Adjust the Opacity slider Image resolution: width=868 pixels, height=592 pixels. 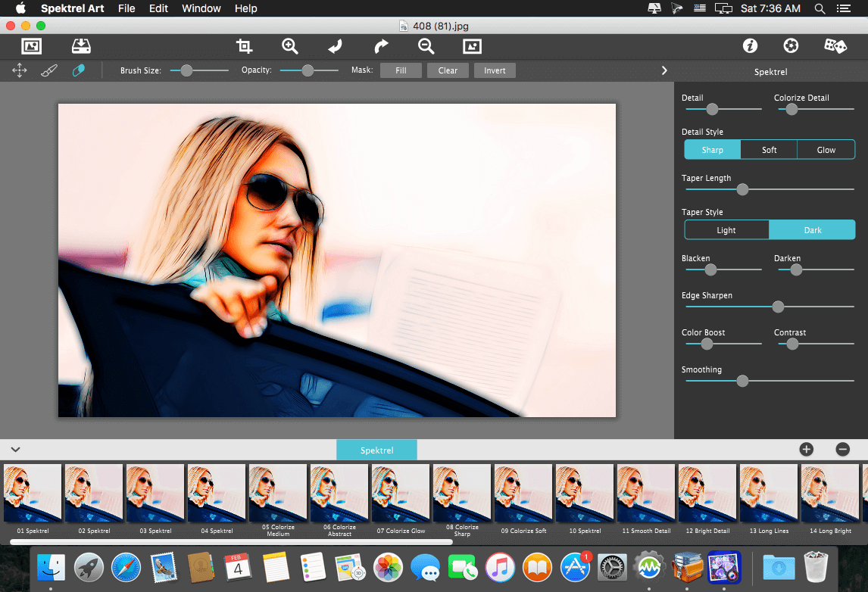308,70
